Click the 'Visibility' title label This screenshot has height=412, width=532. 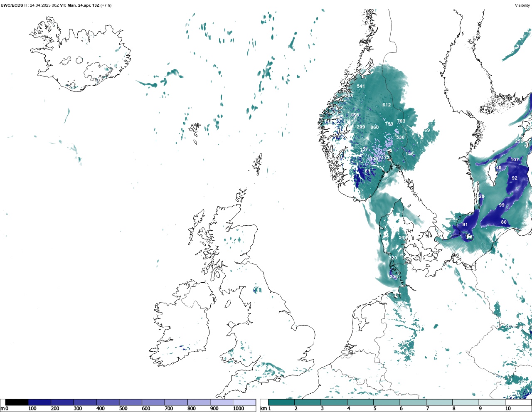(522, 5)
